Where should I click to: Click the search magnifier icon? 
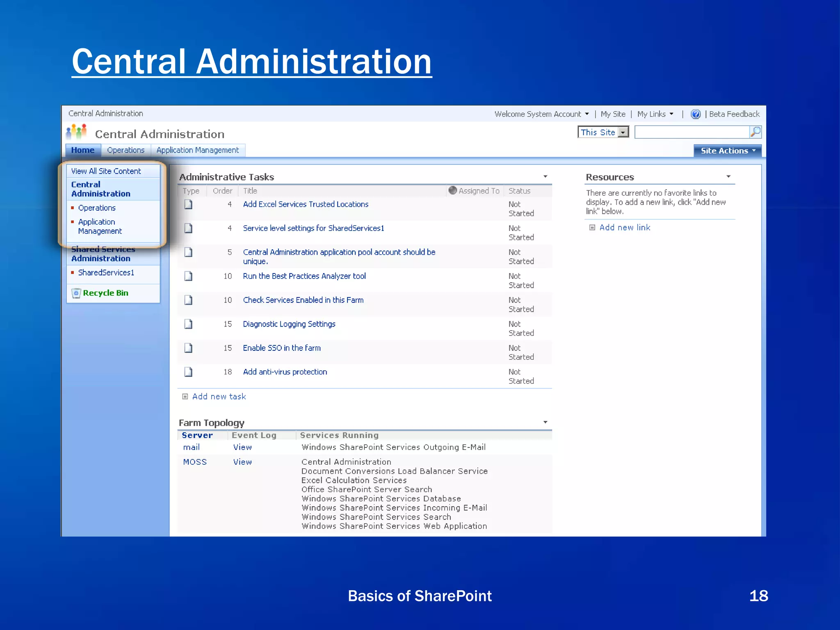(x=755, y=132)
